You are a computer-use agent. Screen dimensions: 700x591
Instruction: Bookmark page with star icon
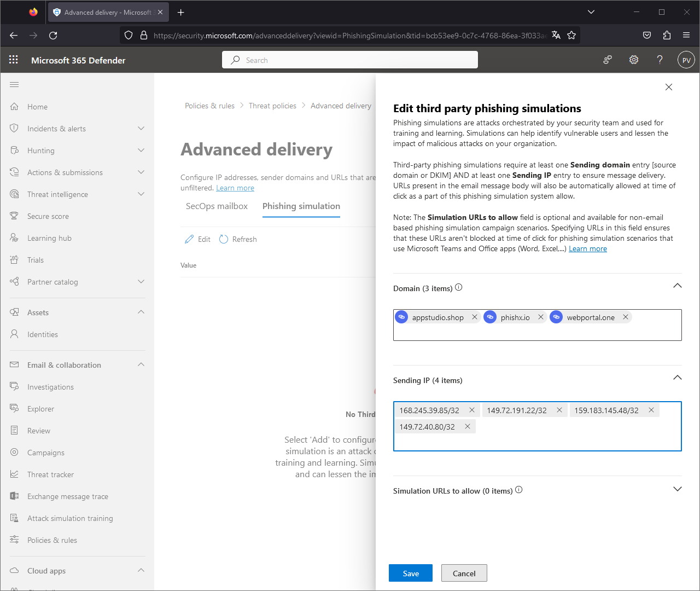[x=571, y=35]
